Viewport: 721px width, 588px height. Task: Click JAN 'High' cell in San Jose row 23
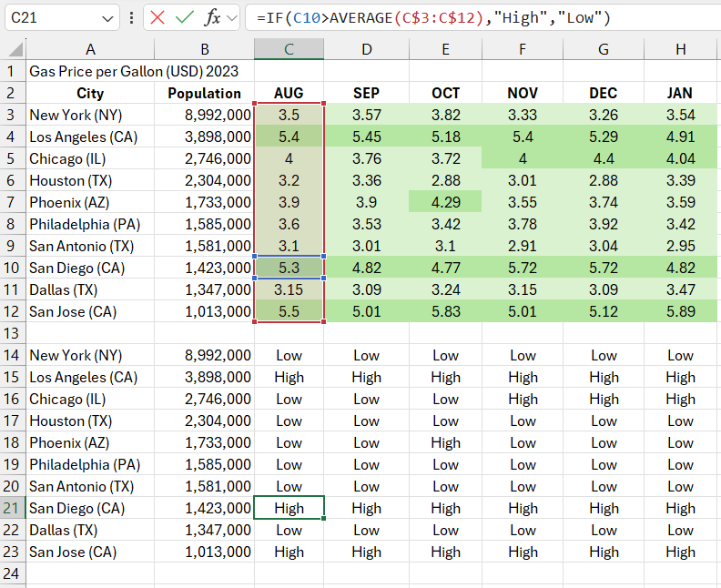(681, 552)
